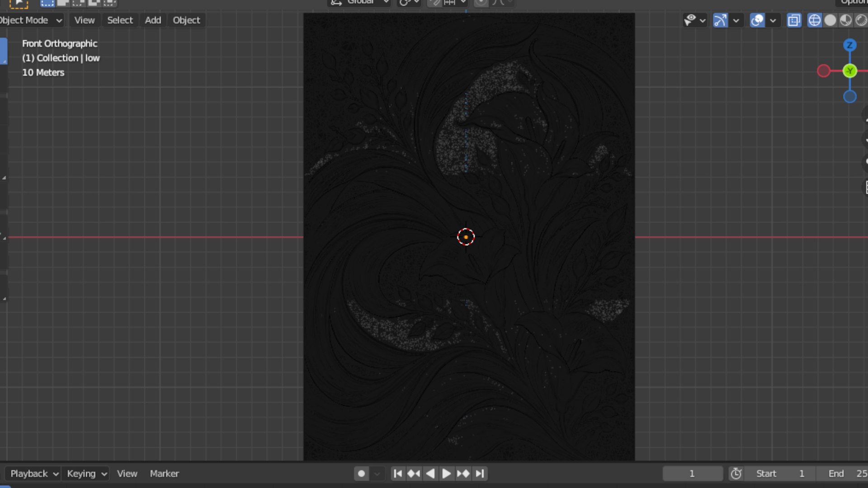
Task: Open selectability and visibility dropdown
Action: pyautogui.click(x=695, y=20)
